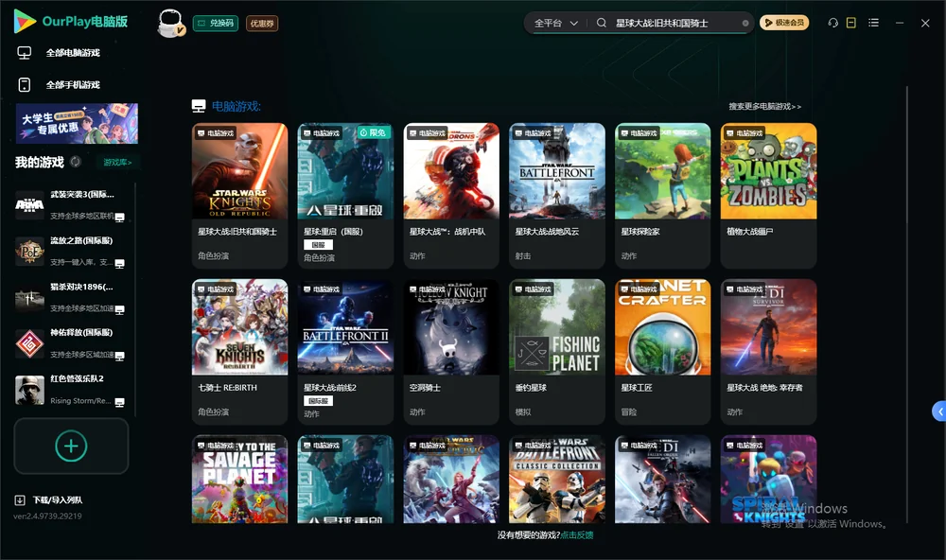Open 垂钓星球 Fishing Planet card
The image size is (946, 560).
[557, 351]
